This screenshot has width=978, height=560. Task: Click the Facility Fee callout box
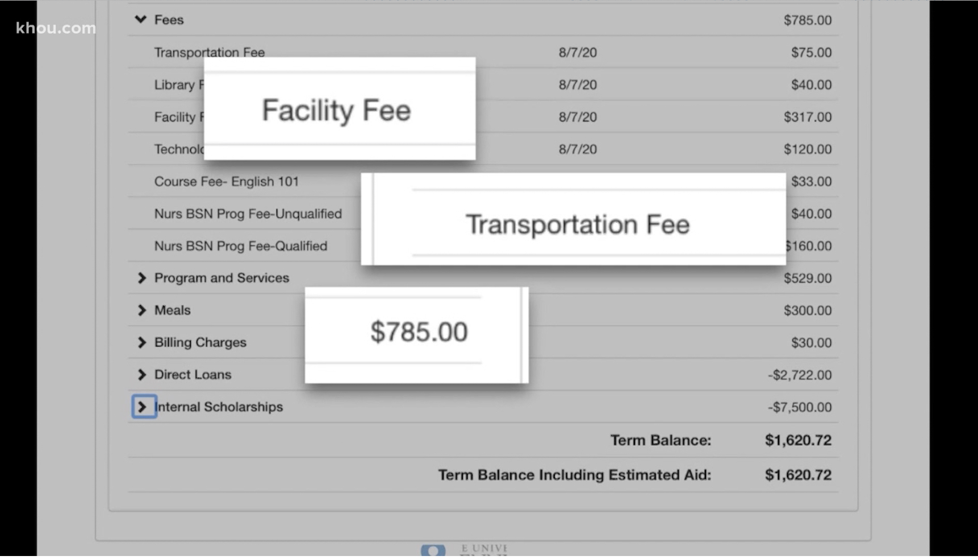pyautogui.click(x=339, y=108)
